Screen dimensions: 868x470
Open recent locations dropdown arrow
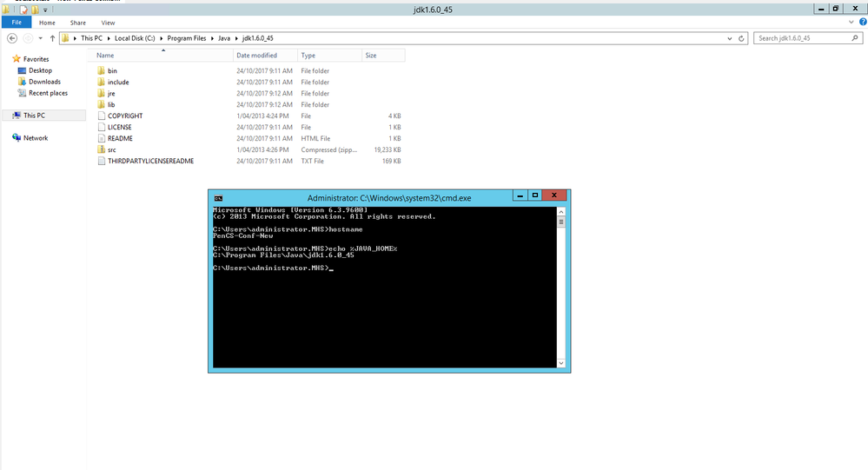pyautogui.click(x=40, y=38)
